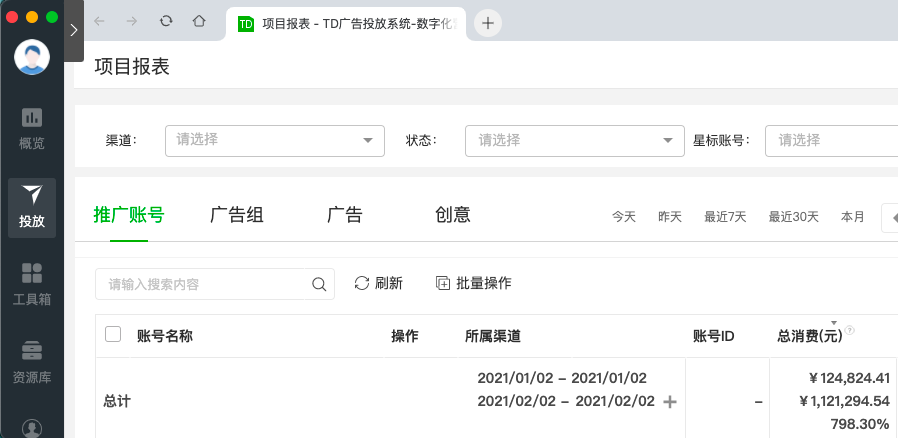Click the account icon at sidebar bottom
The image size is (898, 438).
click(32, 428)
